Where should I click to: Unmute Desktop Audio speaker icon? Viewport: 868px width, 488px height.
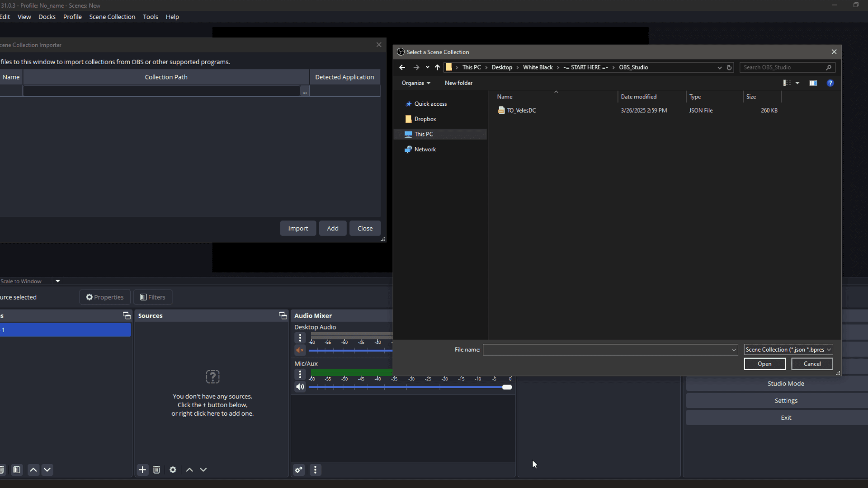tap(300, 351)
